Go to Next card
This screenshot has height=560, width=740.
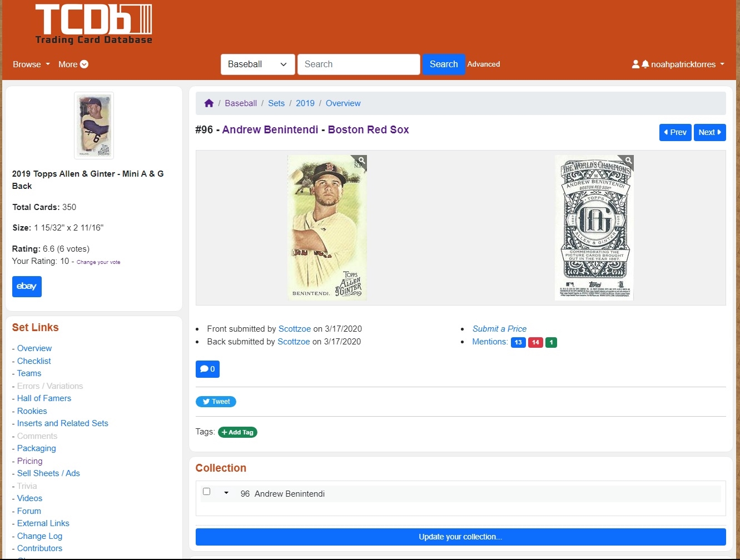[x=710, y=132]
